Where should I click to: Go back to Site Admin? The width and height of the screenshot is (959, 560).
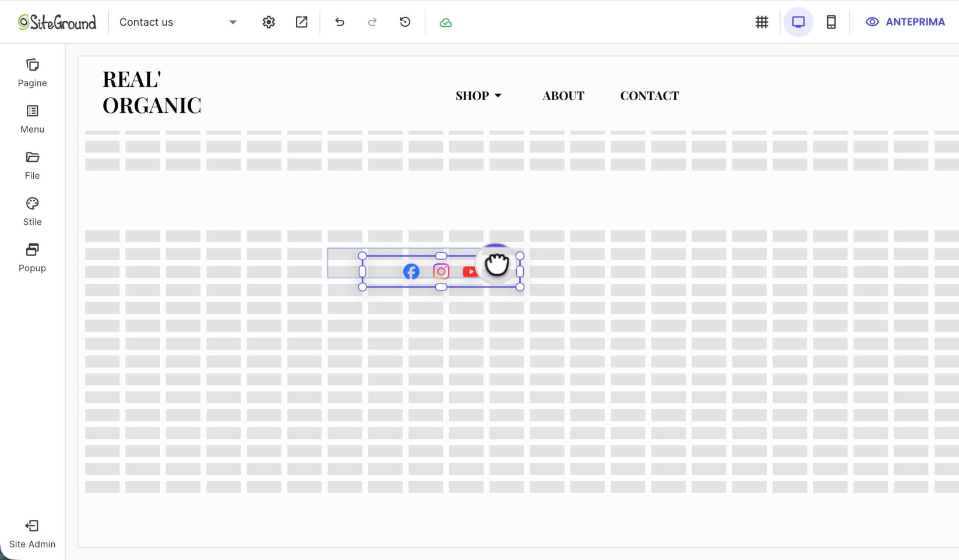pos(32,534)
